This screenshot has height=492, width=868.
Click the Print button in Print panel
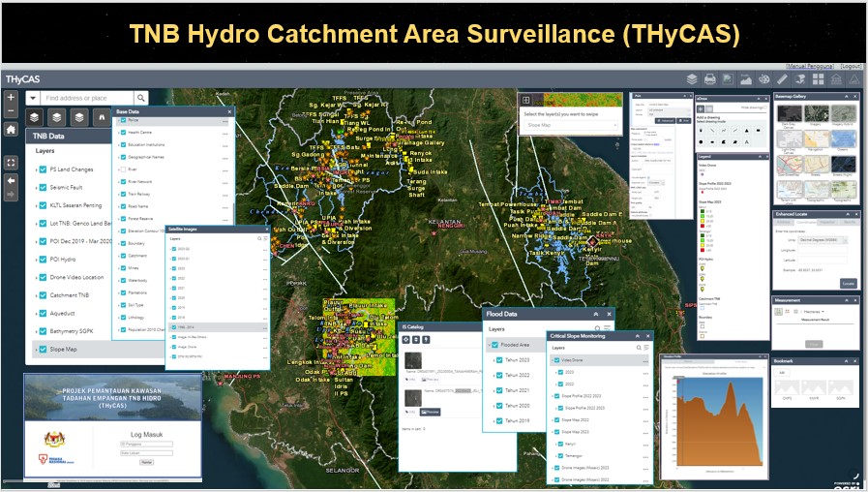(x=685, y=120)
